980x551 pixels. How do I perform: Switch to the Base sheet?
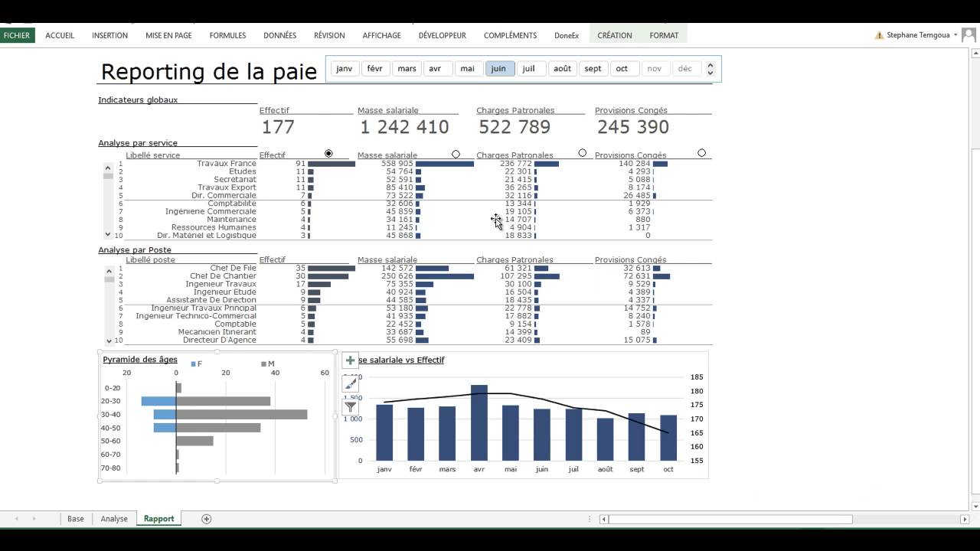76,519
